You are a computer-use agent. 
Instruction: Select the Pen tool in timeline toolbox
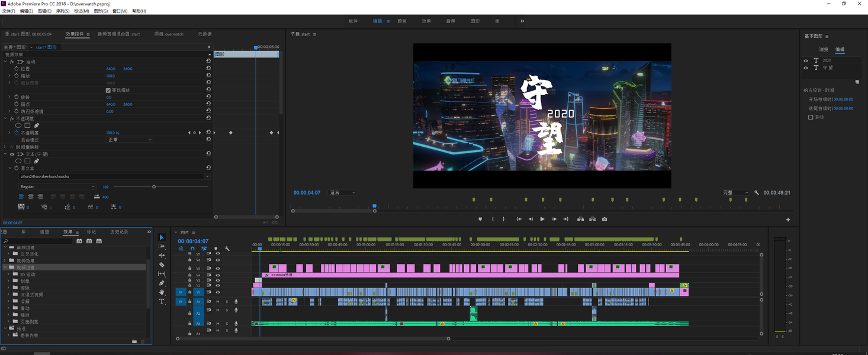[162, 283]
